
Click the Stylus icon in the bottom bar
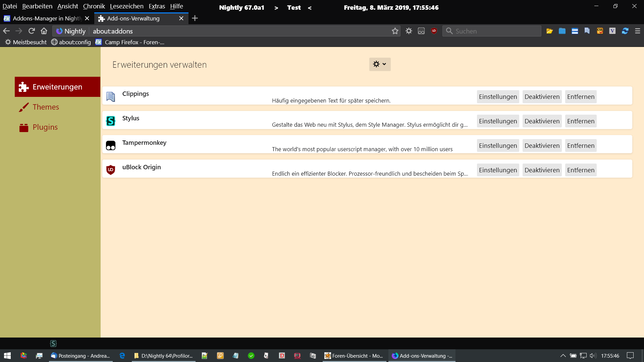(53, 343)
